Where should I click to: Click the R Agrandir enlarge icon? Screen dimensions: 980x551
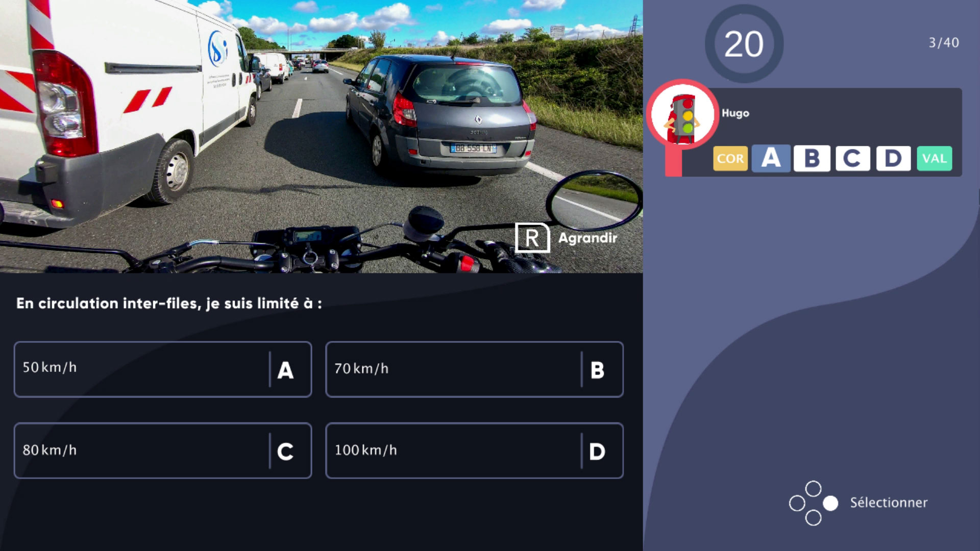tap(532, 238)
